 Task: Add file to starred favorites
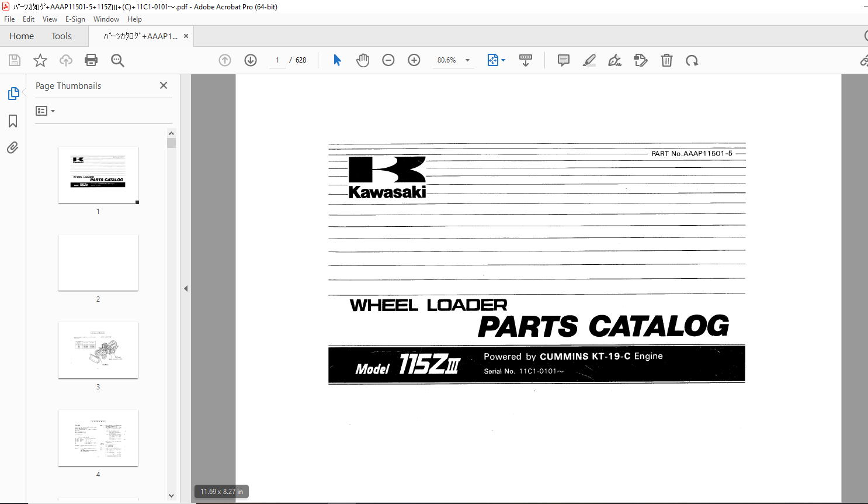coord(40,60)
